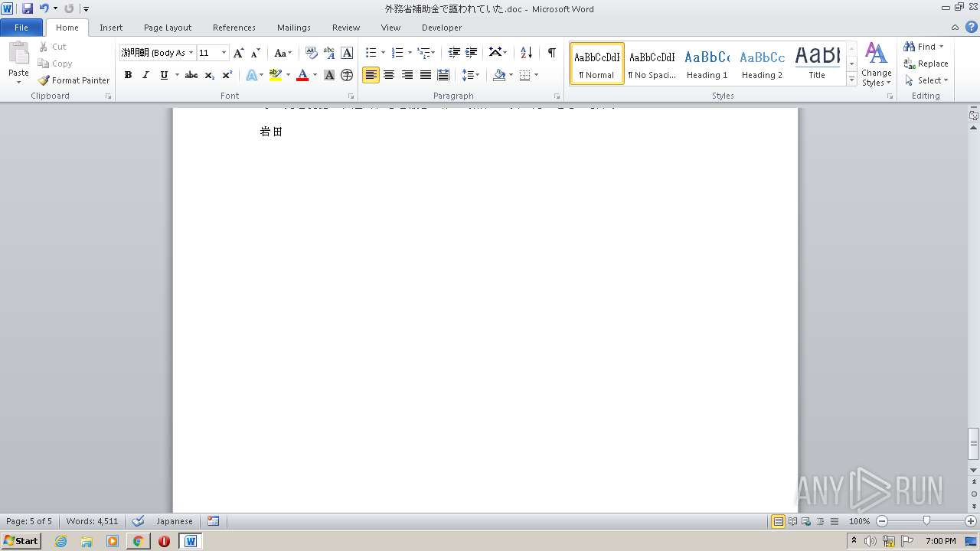Apply Subscript formatting
Screen dimensions: 980x551
pyautogui.click(x=210, y=75)
